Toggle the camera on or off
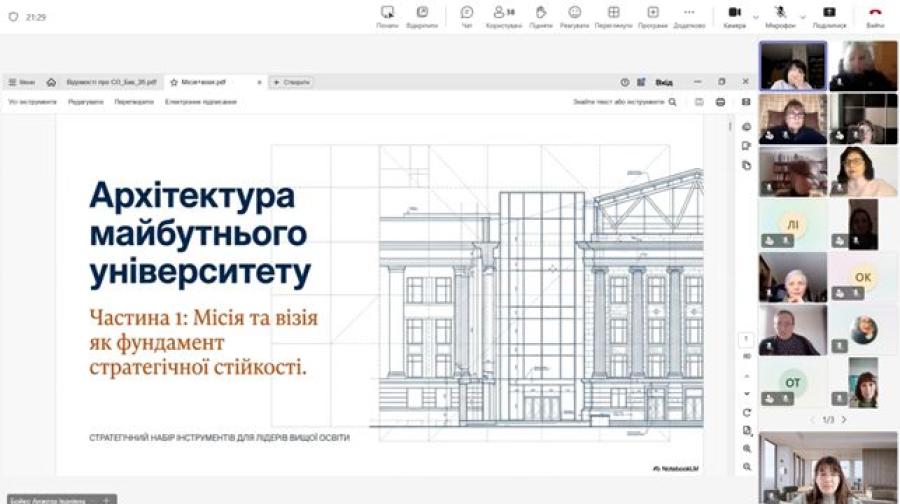The width and height of the screenshot is (900, 504). tap(734, 17)
